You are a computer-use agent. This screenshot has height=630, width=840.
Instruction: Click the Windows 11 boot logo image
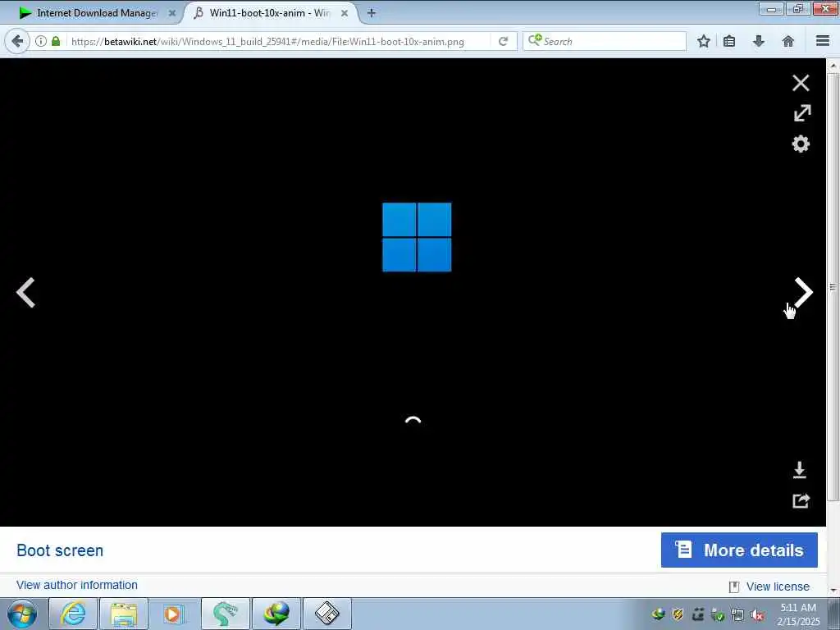click(417, 237)
